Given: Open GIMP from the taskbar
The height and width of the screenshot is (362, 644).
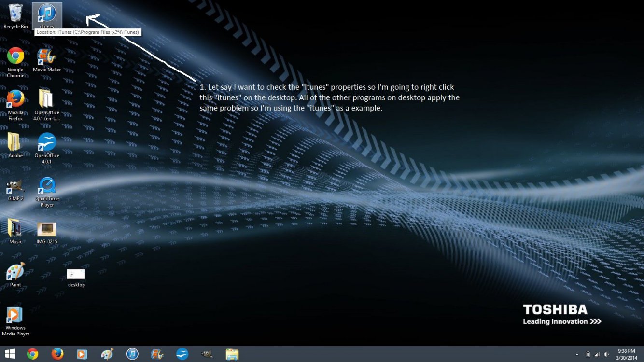Looking at the screenshot, I should click(x=207, y=354).
